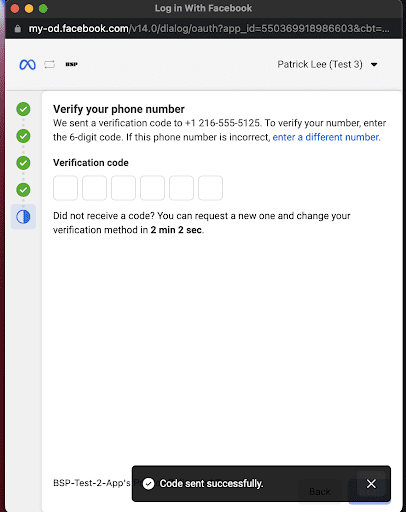Viewport: 406px width, 512px height.
Task: Click the Back button at the bottom
Action: tap(320, 491)
